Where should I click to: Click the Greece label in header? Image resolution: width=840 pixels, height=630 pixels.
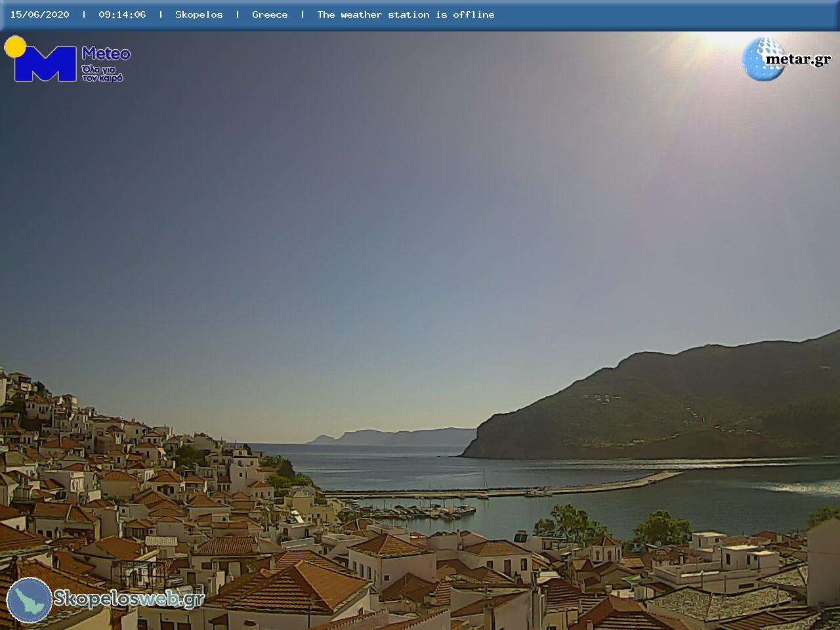270,14
